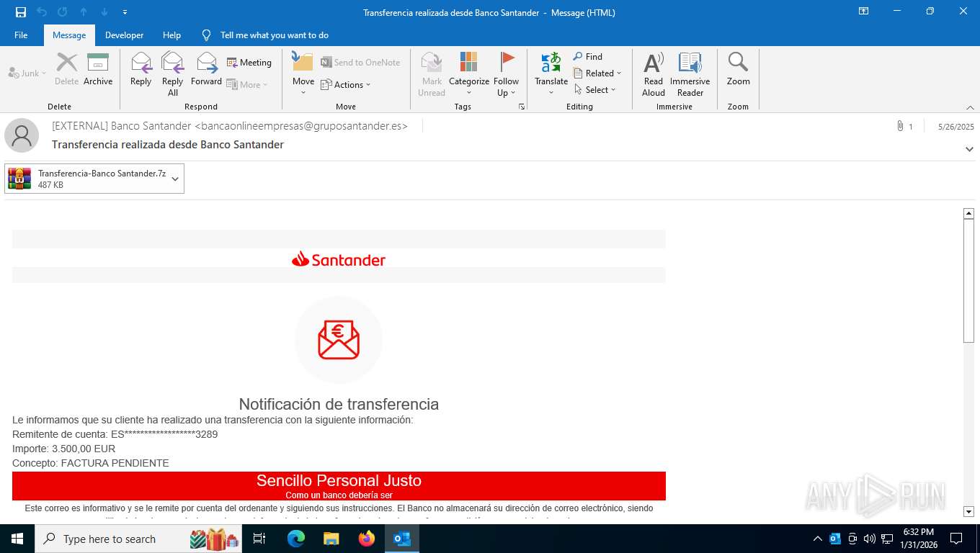Click the paperclip attachment count icon
The image size is (980, 553).
[x=900, y=126]
